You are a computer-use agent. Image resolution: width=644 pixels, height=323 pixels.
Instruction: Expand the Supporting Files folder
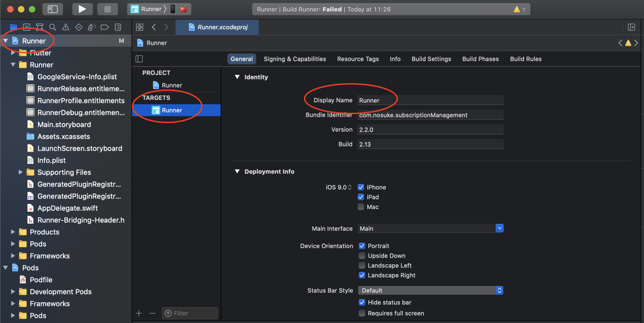point(20,172)
